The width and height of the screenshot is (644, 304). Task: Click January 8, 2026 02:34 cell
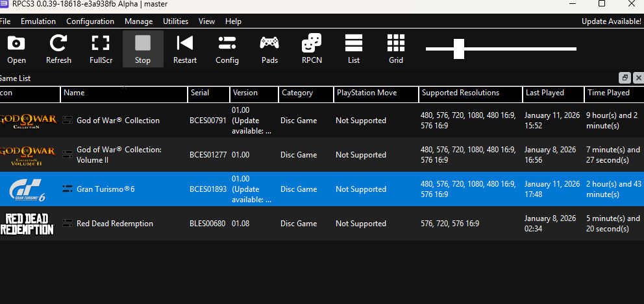[x=550, y=224]
